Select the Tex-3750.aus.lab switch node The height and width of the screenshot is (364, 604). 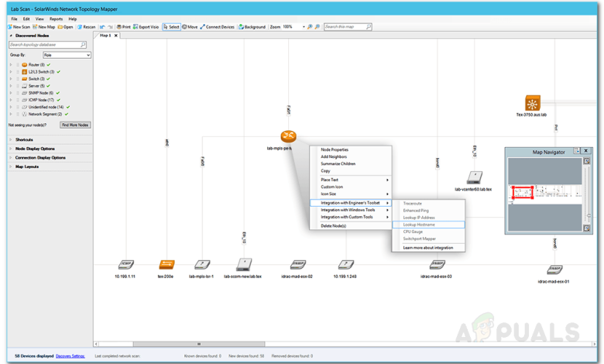tap(533, 103)
